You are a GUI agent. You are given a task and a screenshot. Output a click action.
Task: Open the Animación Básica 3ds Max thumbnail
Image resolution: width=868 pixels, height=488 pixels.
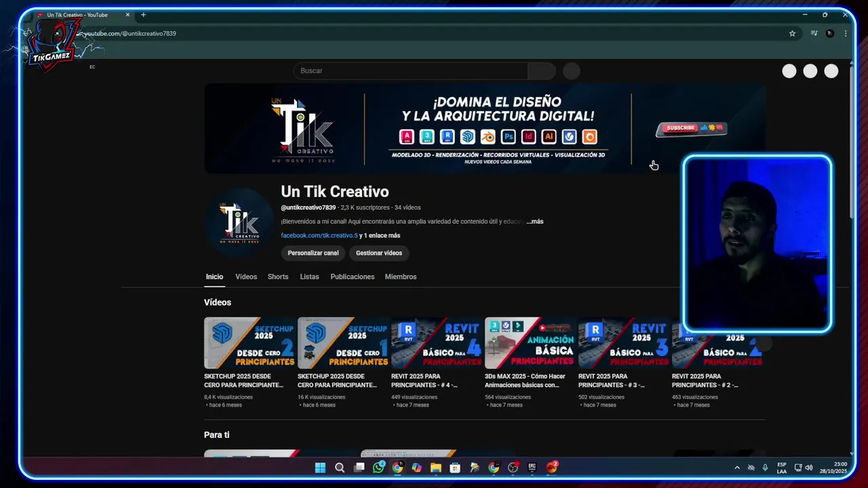click(531, 343)
